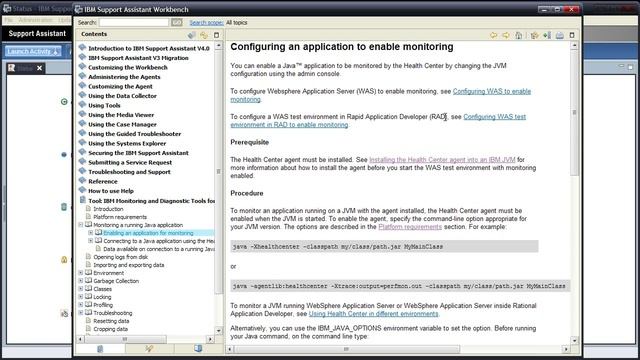The image size is (640, 360).
Task: Click the topic pane horizontal scrollbar thumb
Action: point(346,349)
